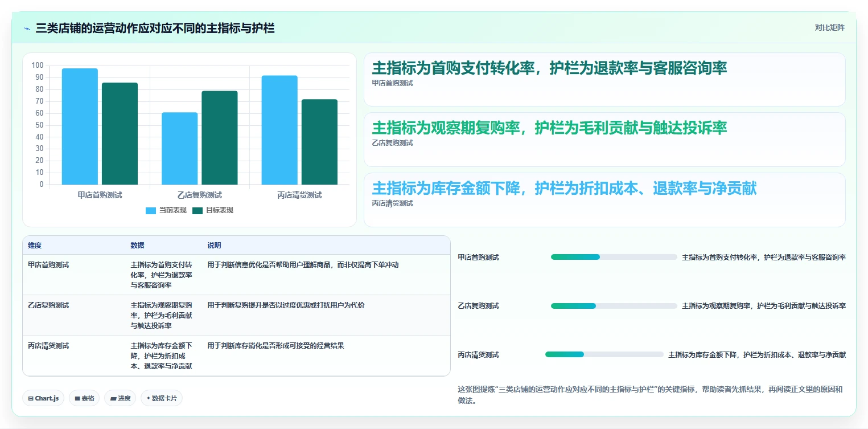This screenshot has width=868, height=429.
Task: Click the 甲店首购测试 target performance green bar
Action: tap(120, 134)
